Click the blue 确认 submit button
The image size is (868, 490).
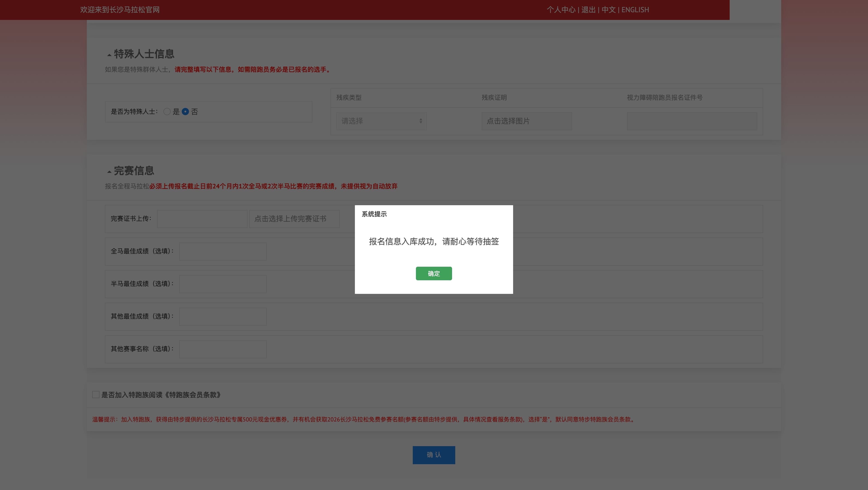pos(434,455)
